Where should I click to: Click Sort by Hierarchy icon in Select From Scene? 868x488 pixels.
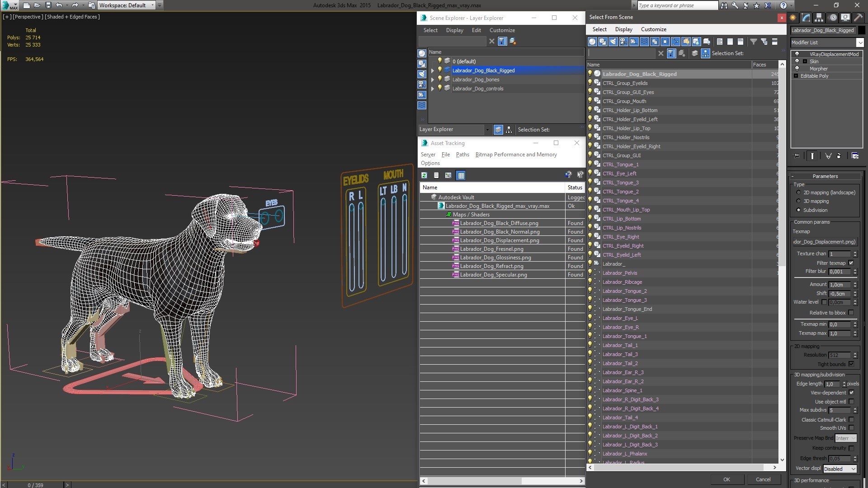[x=705, y=53]
